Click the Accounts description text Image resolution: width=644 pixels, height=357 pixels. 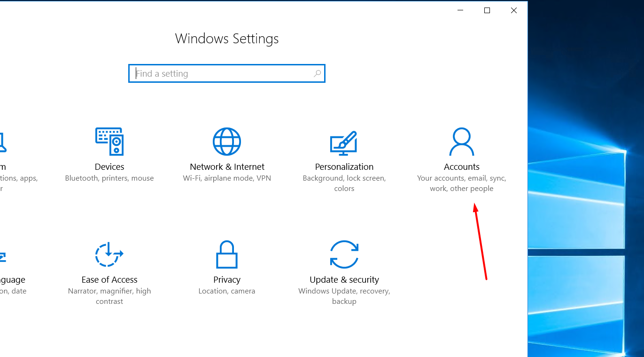click(461, 183)
